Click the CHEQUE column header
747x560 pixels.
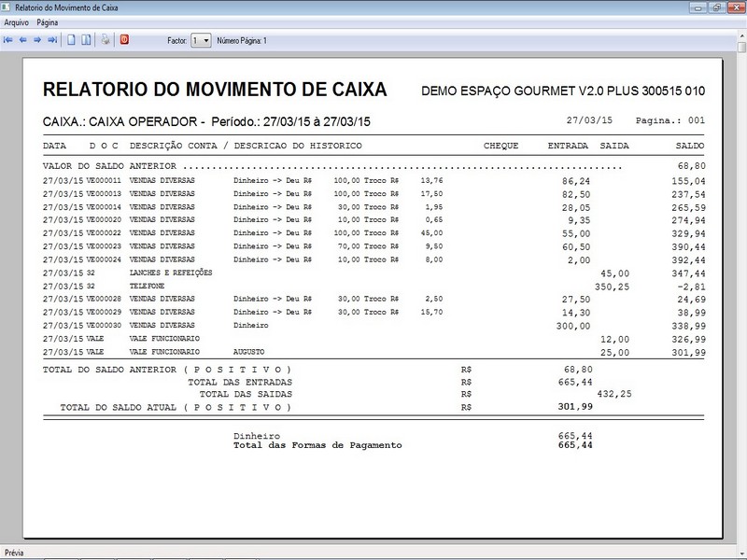[500, 146]
